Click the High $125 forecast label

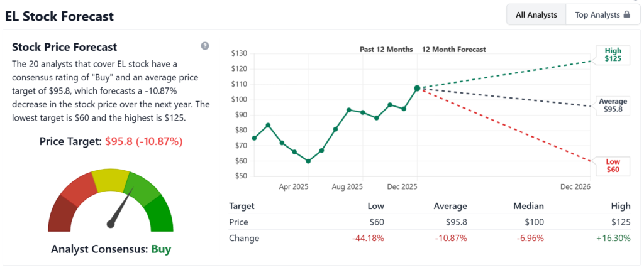[x=613, y=55]
